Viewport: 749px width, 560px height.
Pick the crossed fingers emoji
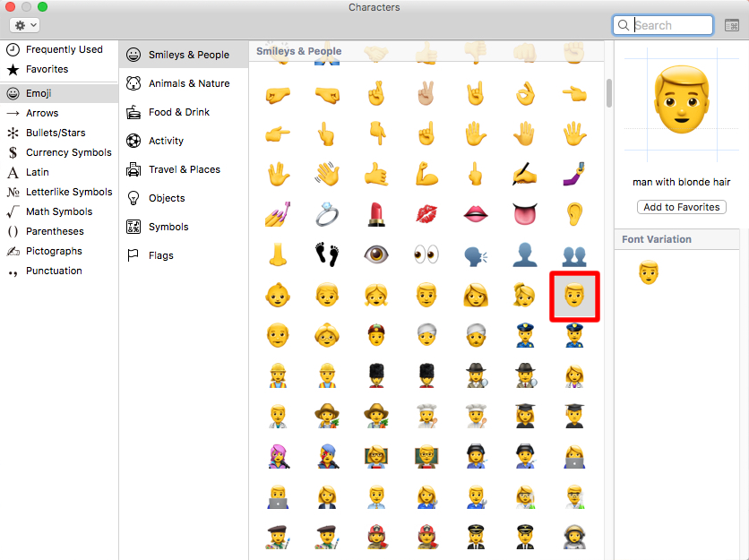click(376, 94)
